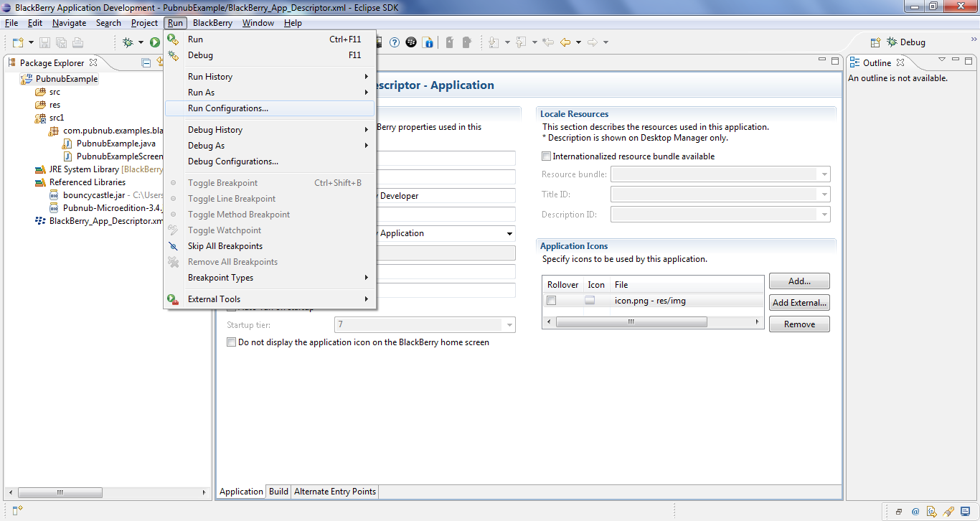This screenshot has height=521, width=980.
Task: Open the Debug As submenu
Action: [x=269, y=146]
